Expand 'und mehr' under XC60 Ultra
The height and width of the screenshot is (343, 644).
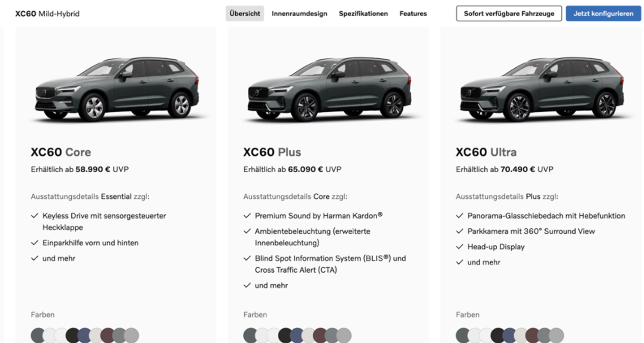[484, 262]
